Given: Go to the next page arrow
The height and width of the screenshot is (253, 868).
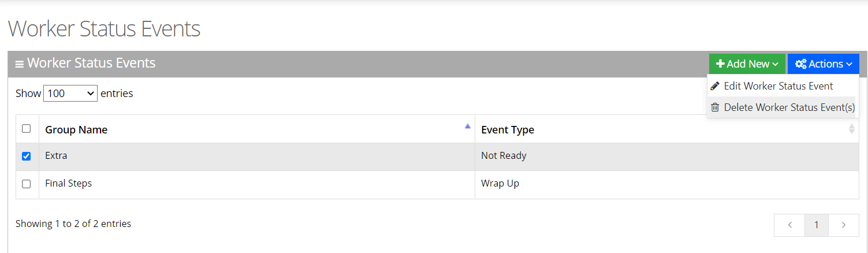Looking at the screenshot, I should 844,225.
